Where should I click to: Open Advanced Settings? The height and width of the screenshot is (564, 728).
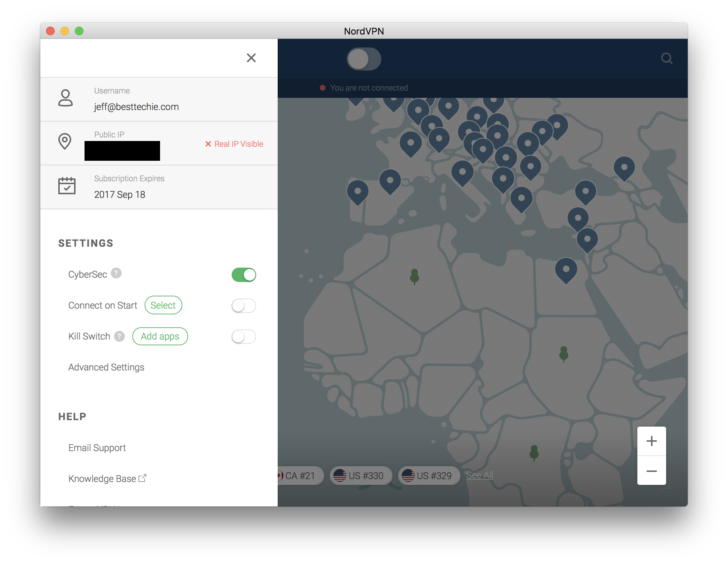pyautogui.click(x=106, y=367)
